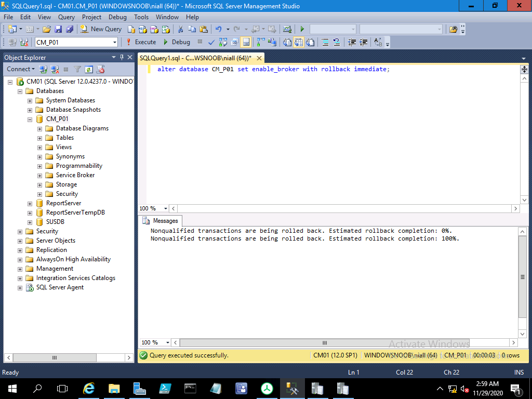Switch output to Results to File

[x=310, y=42]
